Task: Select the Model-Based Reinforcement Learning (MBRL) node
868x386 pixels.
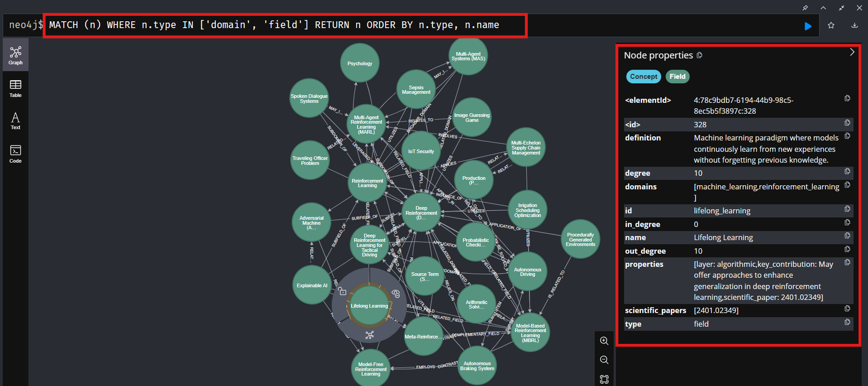Action: click(530, 333)
